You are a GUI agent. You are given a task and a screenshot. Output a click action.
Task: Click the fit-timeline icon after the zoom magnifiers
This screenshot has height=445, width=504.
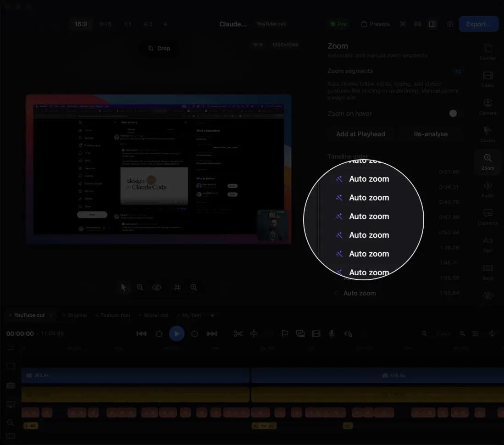pos(475,334)
